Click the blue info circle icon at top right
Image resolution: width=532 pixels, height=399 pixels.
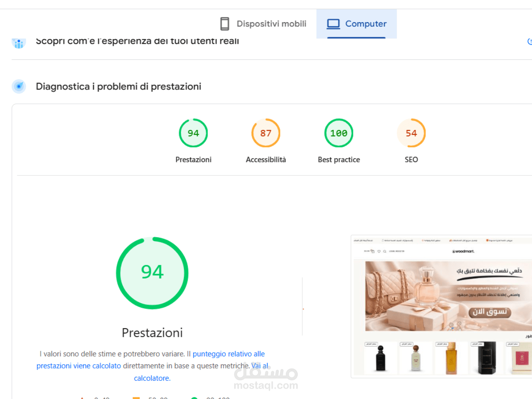529,42
